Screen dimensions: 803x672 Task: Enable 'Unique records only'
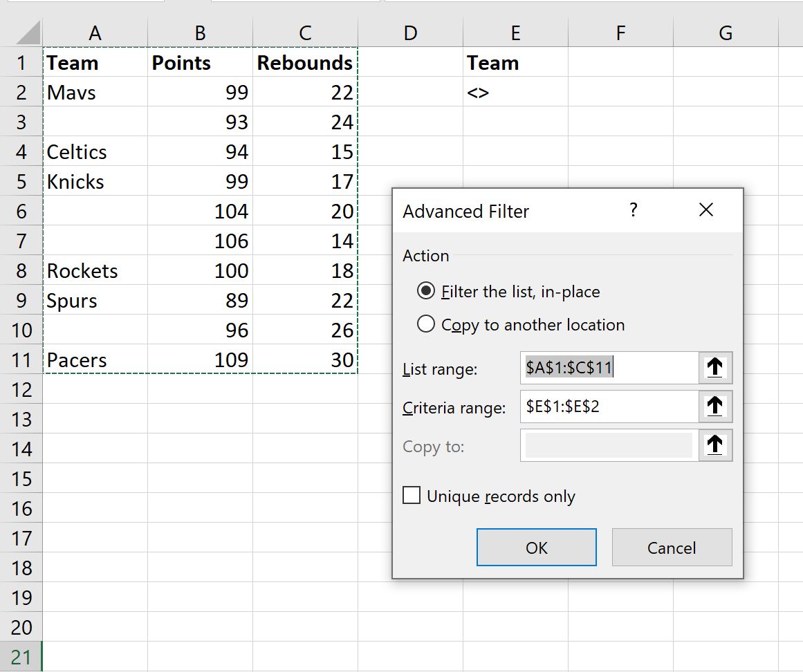pyautogui.click(x=412, y=495)
